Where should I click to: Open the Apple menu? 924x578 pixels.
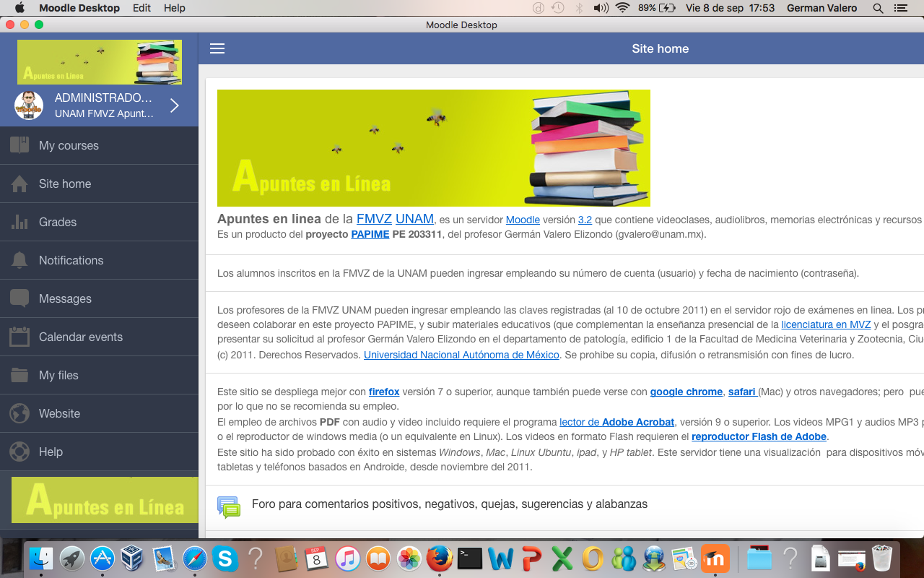pyautogui.click(x=19, y=8)
